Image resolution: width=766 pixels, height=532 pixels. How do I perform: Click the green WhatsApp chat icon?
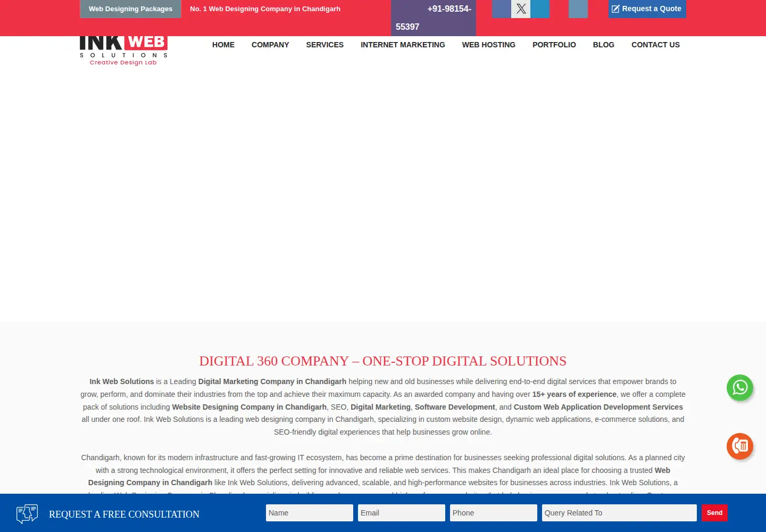(x=740, y=387)
